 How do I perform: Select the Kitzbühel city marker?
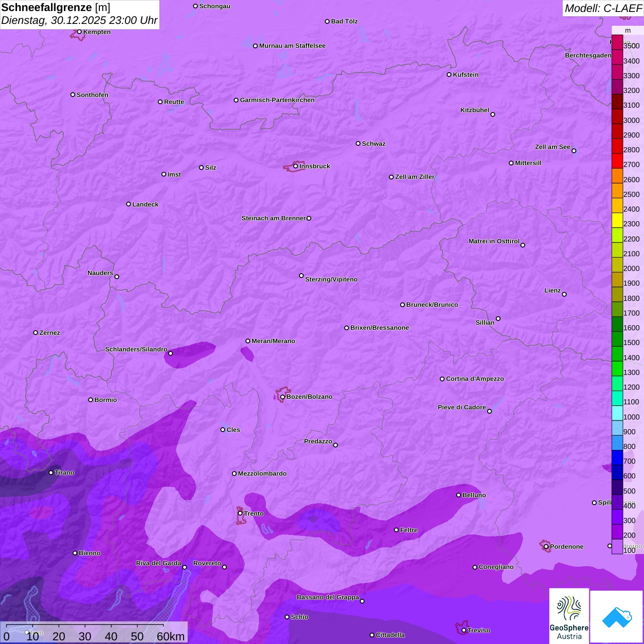pyautogui.click(x=493, y=115)
